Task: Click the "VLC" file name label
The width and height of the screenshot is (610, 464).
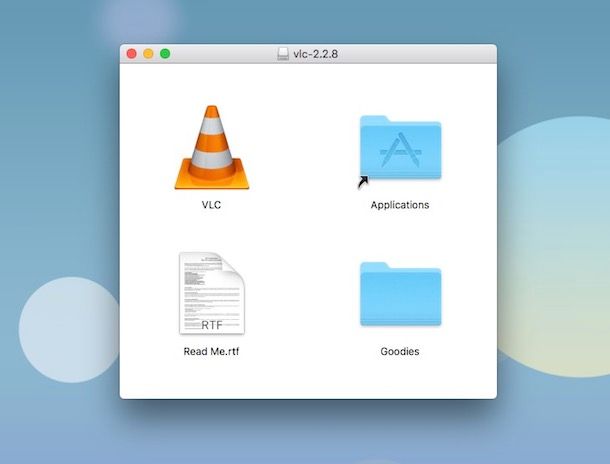Action: [x=211, y=205]
